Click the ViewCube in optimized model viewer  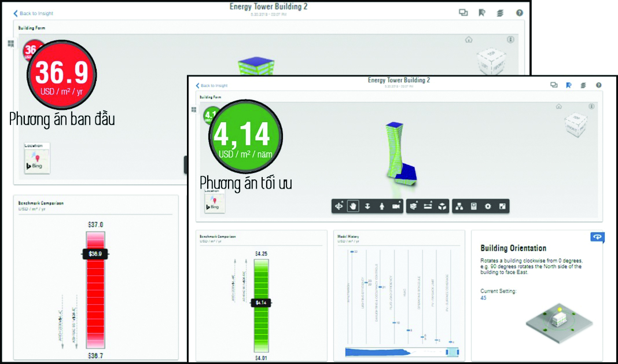(x=576, y=124)
